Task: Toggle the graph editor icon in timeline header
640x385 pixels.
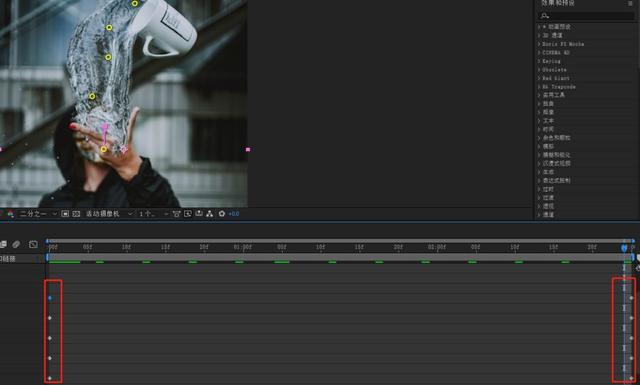Action: [33, 244]
